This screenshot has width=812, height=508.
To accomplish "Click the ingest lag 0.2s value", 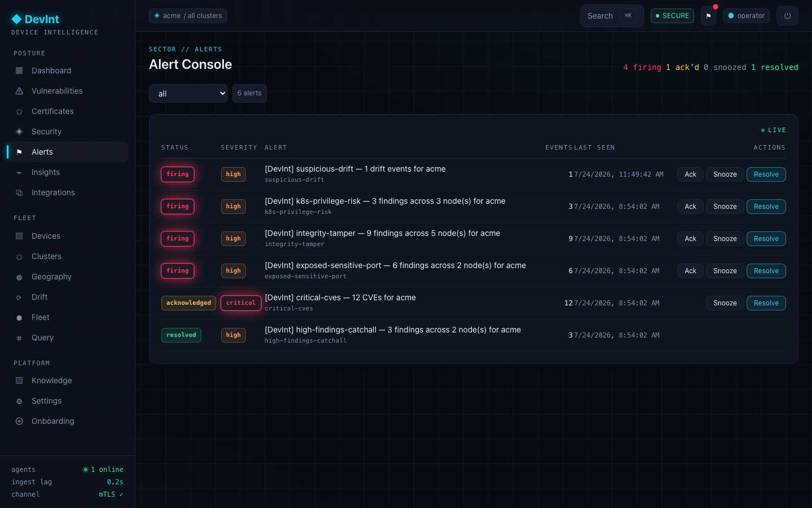I will click(x=115, y=482).
